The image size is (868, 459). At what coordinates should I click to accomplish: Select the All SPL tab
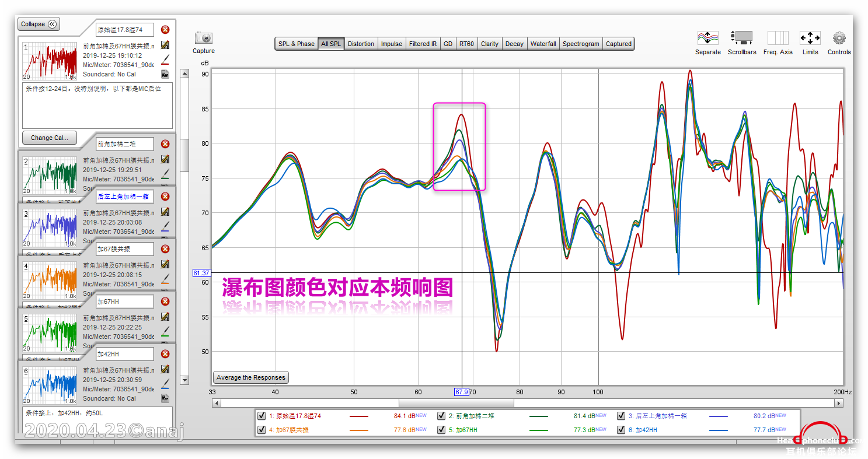click(x=331, y=44)
